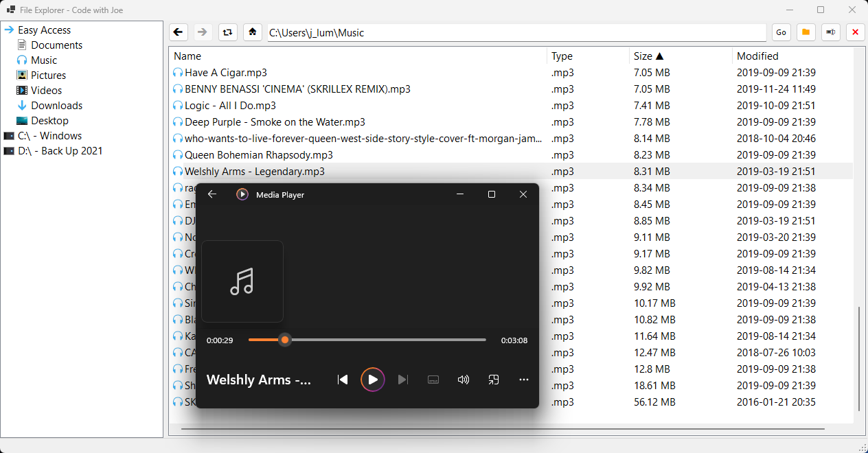Click the back arrow inside Media Player
The image size is (868, 453).
coord(212,194)
